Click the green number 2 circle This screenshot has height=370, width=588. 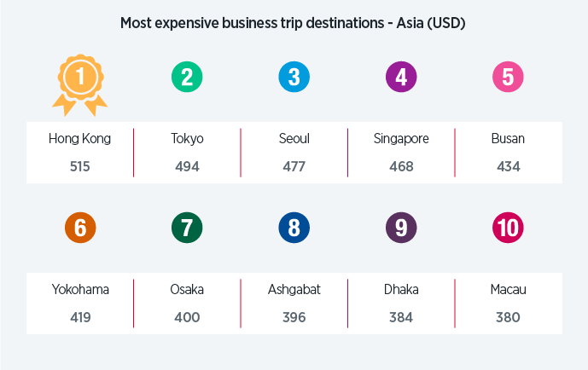(x=187, y=78)
